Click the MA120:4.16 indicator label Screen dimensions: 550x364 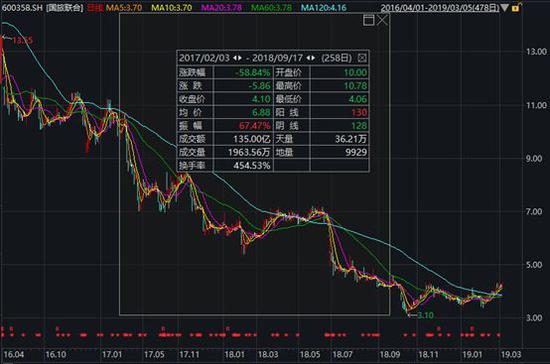324,7
